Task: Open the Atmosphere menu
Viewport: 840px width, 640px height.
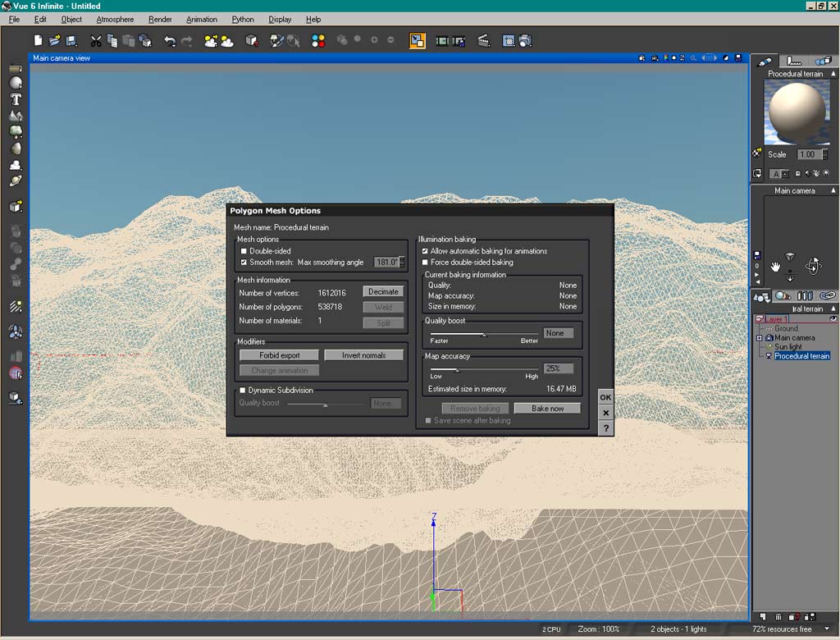Action: 115,19
